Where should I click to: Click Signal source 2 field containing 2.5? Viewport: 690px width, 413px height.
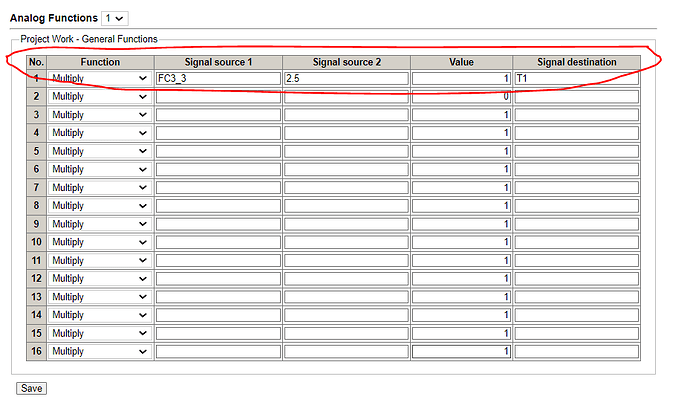346,78
